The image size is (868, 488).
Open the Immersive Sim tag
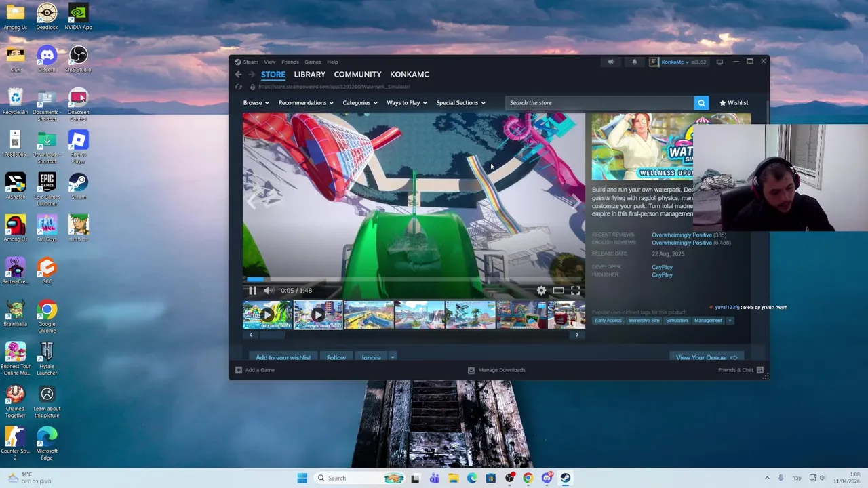click(644, 321)
